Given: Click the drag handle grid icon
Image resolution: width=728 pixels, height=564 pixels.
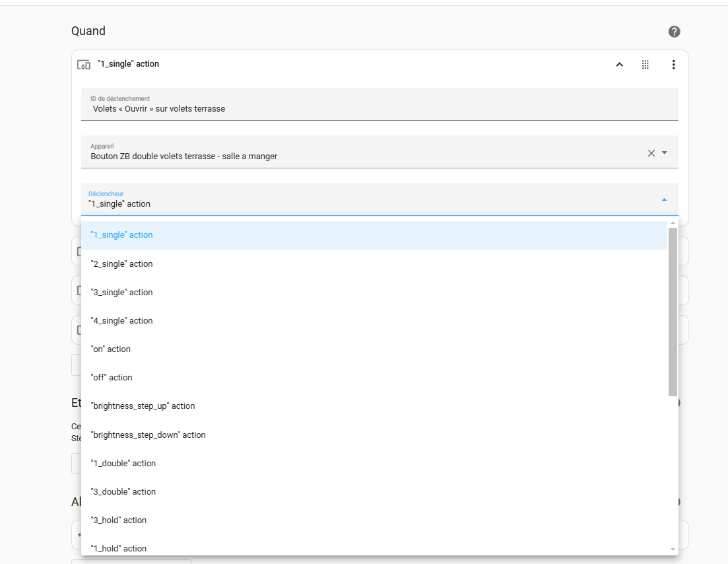Looking at the screenshot, I should [x=645, y=65].
